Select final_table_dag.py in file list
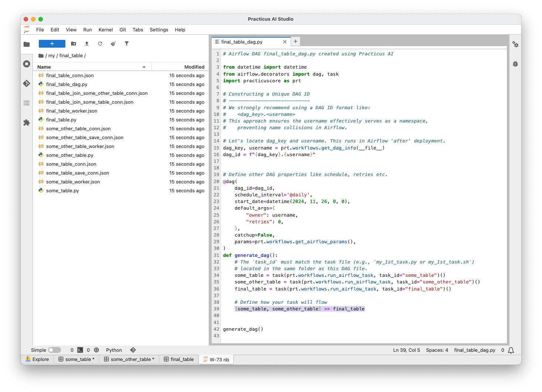This screenshot has width=542, height=392. pos(121,84)
